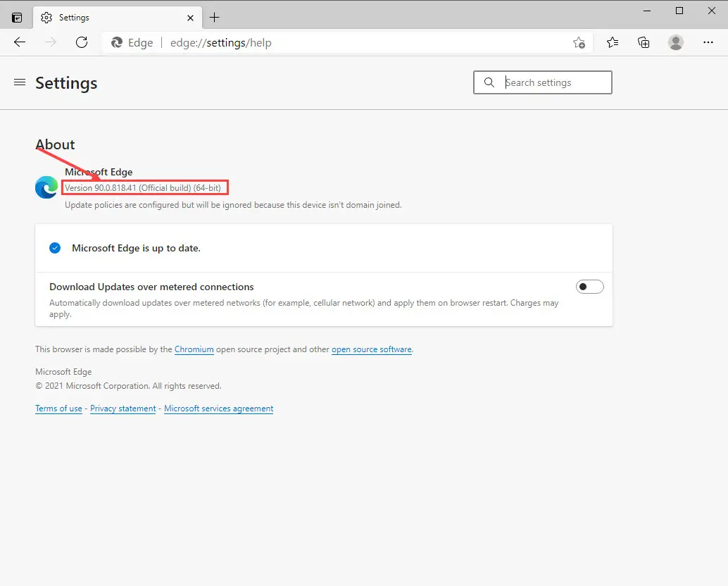This screenshot has height=586, width=728.
Task: Click the 2021 Microsoft Corporation copyright text
Action: point(128,386)
